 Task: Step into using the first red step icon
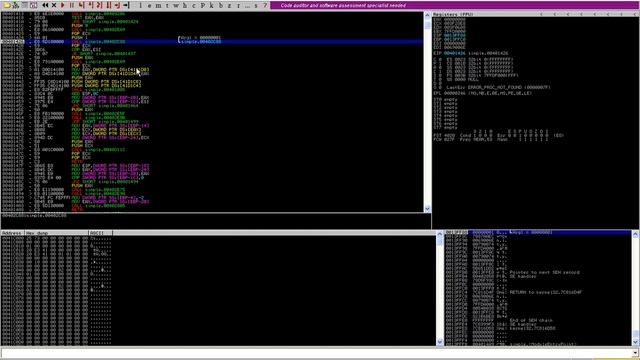pyautogui.click(x=81, y=5)
